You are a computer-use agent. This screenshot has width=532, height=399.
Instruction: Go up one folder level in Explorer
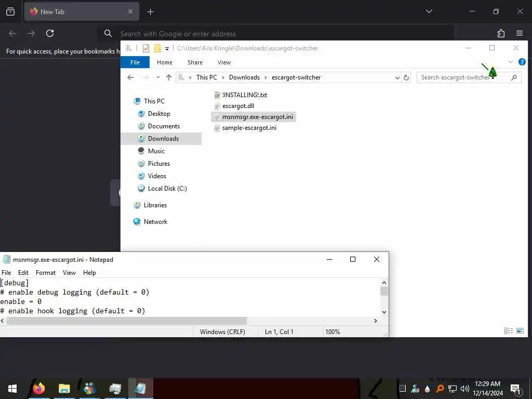coord(169,77)
